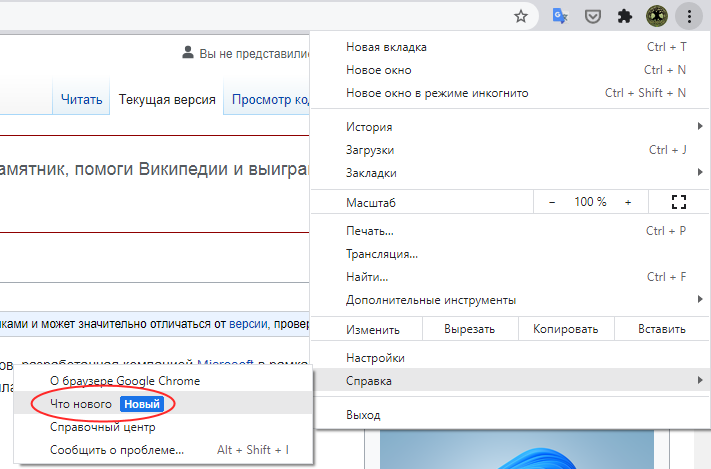Click the Вставить edit button
The width and height of the screenshot is (711, 469).
click(662, 329)
